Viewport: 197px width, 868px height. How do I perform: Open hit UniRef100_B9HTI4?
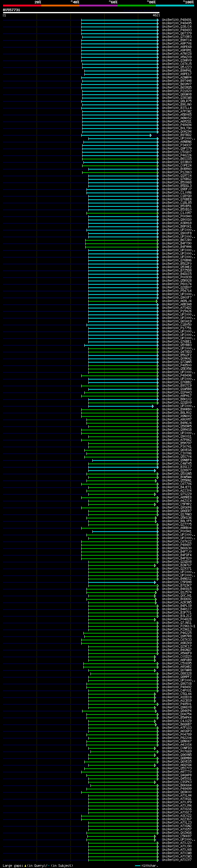pyautogui.click(x=176, y=40)
